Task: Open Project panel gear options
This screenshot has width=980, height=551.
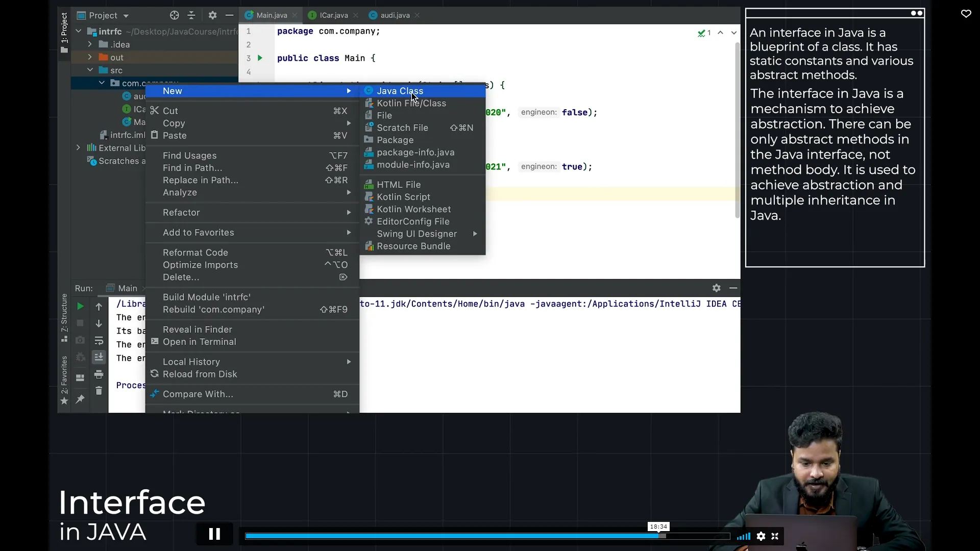Action: [x=213, y=15]
